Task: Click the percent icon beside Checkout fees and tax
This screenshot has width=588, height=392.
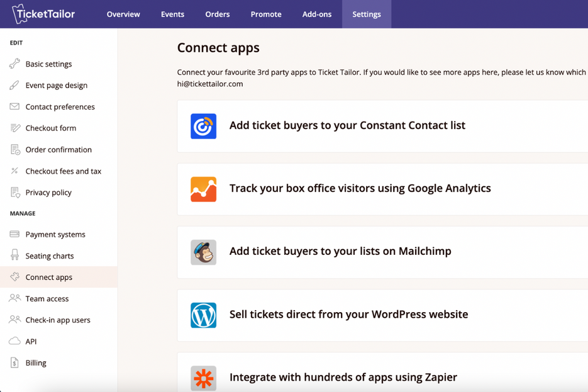Action: (x=13, y=171)
